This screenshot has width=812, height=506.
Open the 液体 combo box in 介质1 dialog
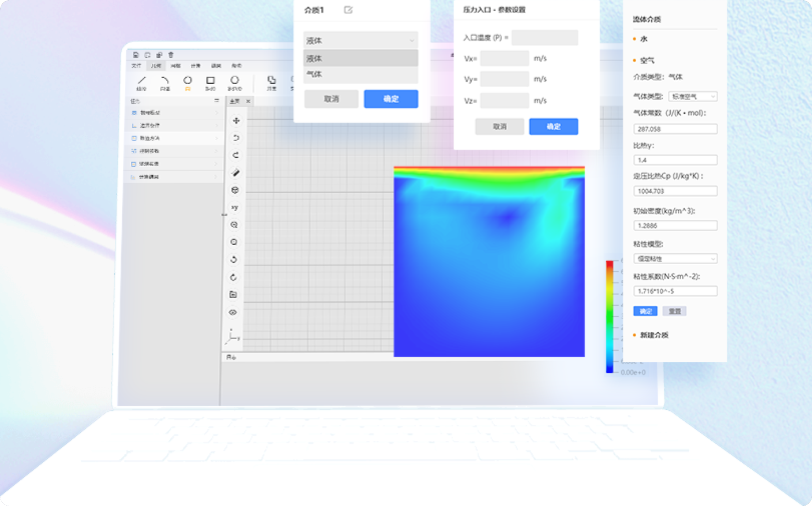point(361,40)
